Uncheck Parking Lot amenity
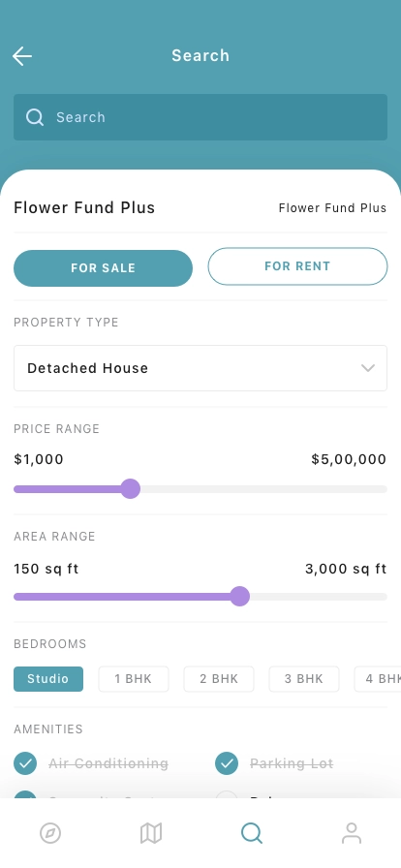 [x=227, y=763]
